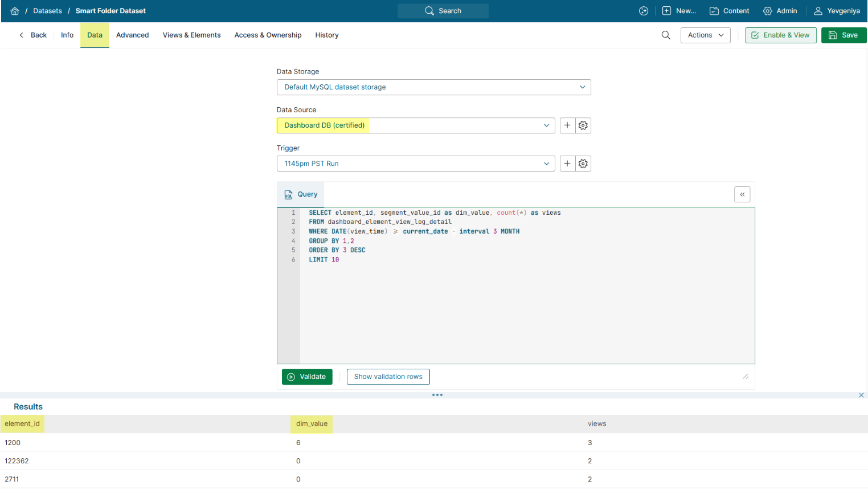Open the Trigger dropdown list
This screenshot has height=489, width=868.
click(x=416, y=164)
